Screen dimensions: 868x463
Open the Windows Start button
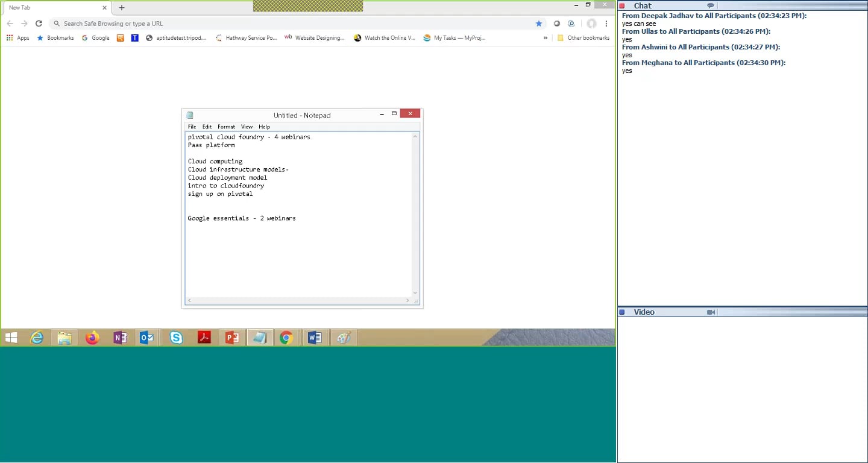point(11,338)
